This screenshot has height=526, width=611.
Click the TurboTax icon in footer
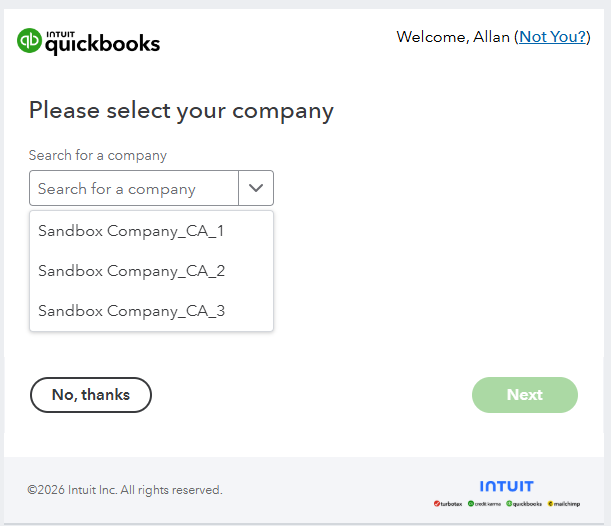[448, 503]
